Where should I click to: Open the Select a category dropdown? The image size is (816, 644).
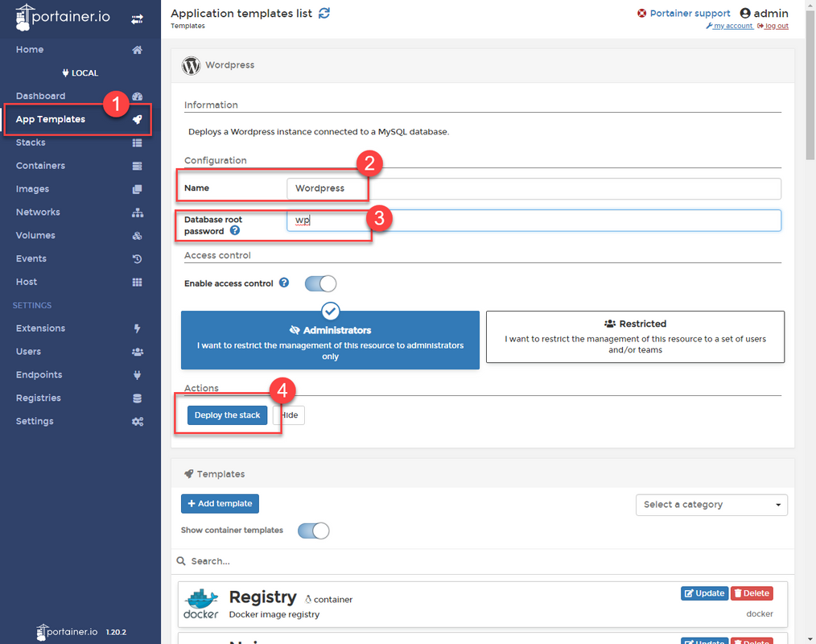tap(711, 505)
